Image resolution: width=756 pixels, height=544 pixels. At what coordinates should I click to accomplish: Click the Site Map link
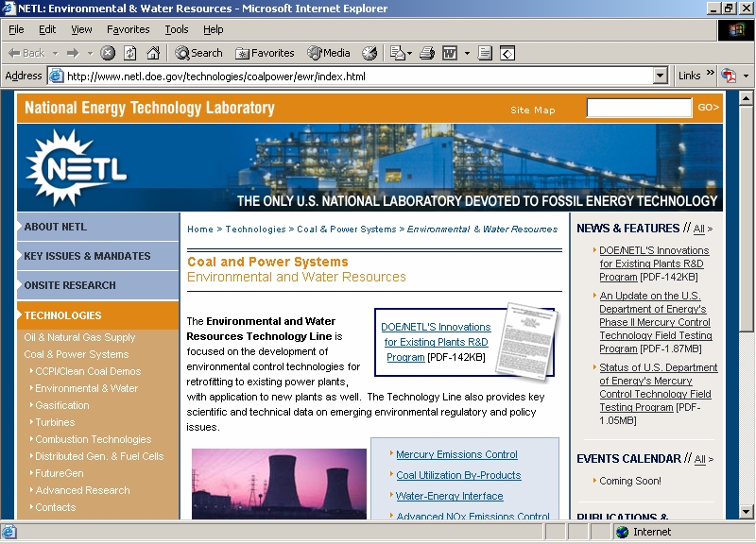coord(533,110)
